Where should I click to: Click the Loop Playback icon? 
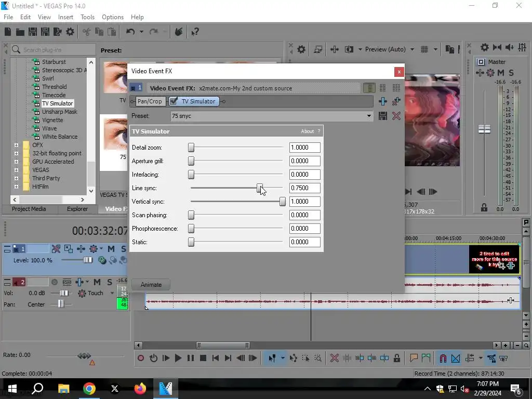(x=153, y=358)
